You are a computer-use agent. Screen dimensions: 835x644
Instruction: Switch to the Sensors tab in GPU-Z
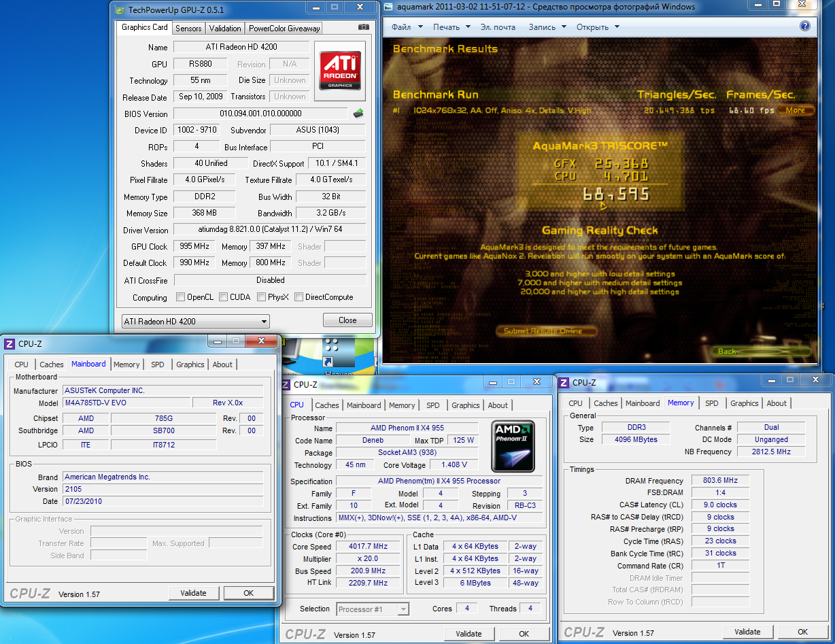click(x=188, y=28)
